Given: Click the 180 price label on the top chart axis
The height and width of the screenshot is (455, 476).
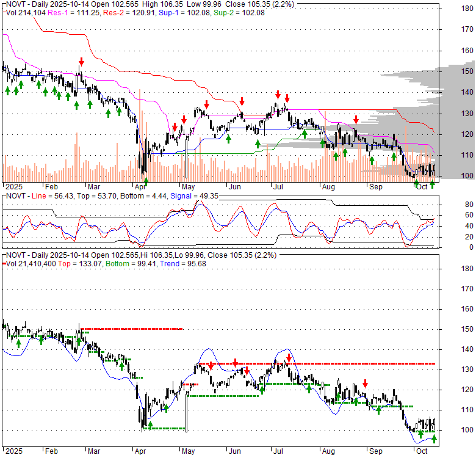Looking at the screenshot, I should tap(467, 9).
